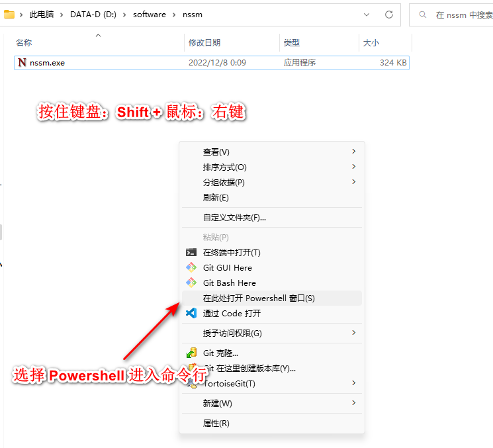493x448 pixels.
Task: Open the address bar history dropdown
Action: [x=367, y=14]
